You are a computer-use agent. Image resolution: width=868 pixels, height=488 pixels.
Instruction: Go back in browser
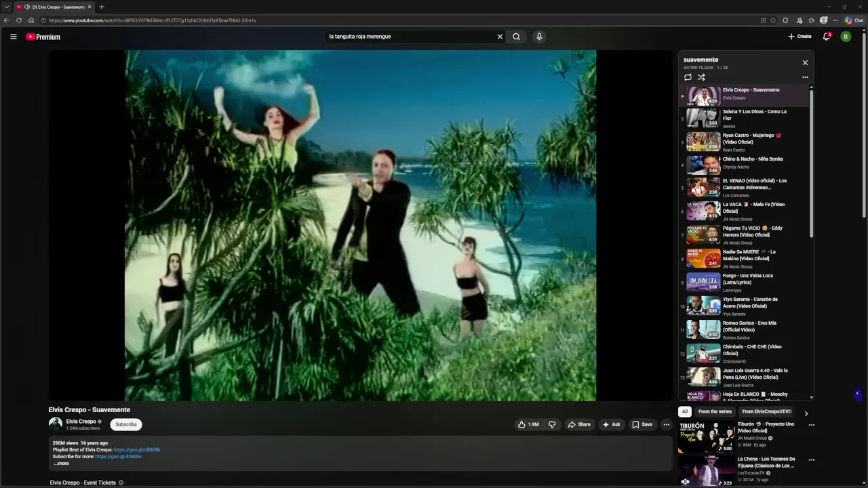[x=7, y=20]
